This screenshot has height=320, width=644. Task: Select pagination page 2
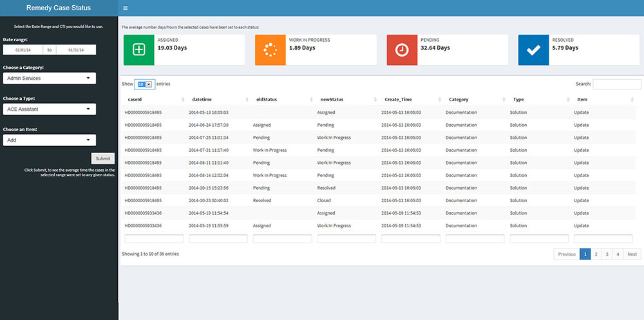click(x=596, y=254)
